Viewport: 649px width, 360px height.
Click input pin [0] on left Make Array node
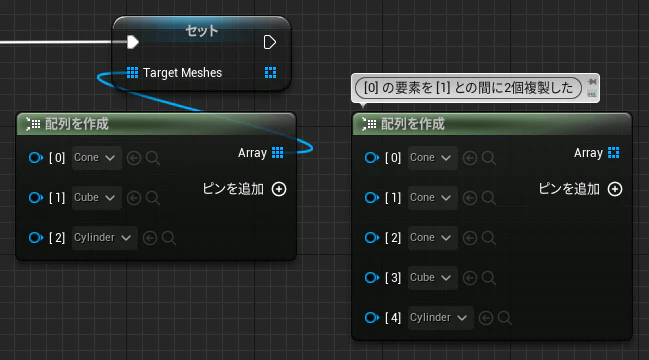pos(36,158)
